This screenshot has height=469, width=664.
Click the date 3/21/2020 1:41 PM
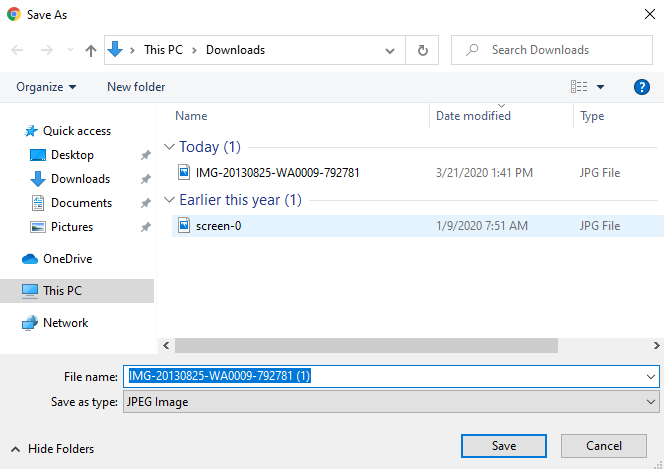click(x=484, y=173)
